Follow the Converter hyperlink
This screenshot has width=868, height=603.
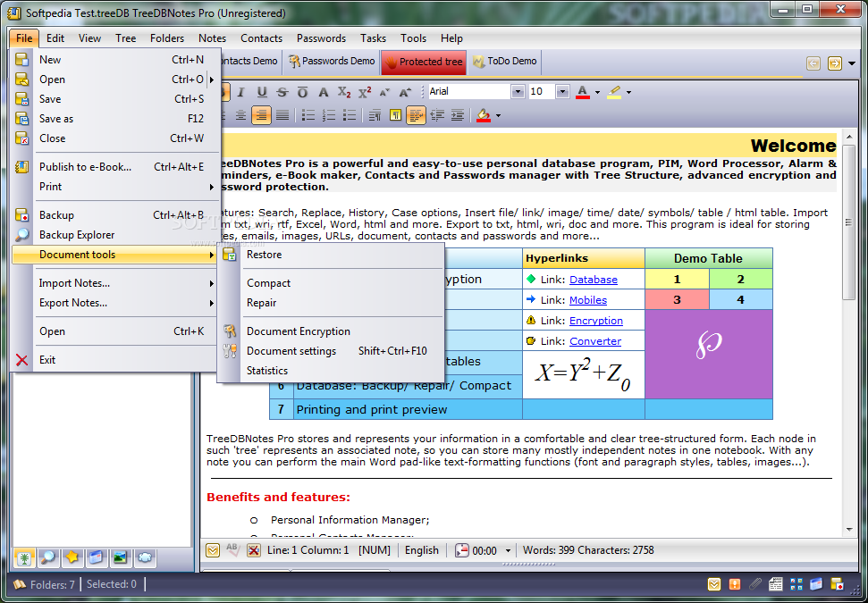pyautogui.click(x=595, y=340)
